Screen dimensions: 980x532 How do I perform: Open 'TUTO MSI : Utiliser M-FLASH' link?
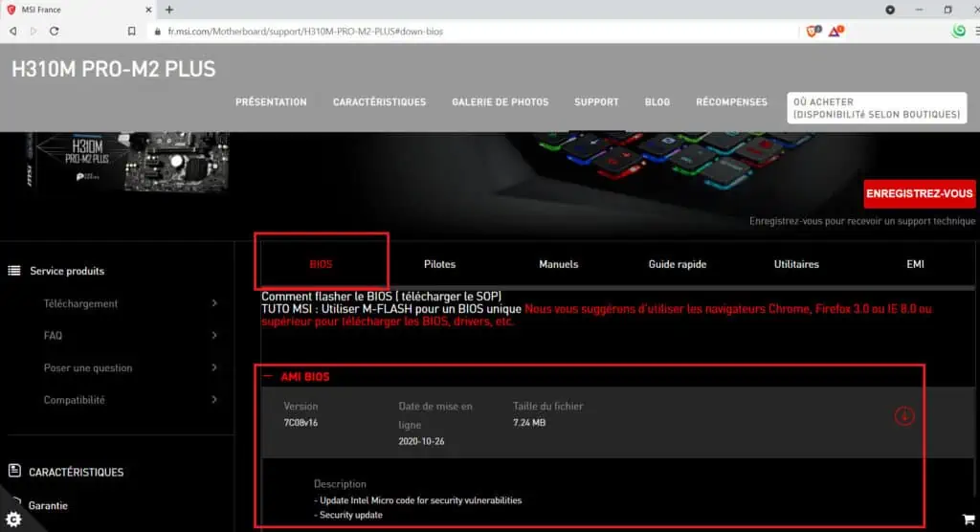click(x=391, y=309)
